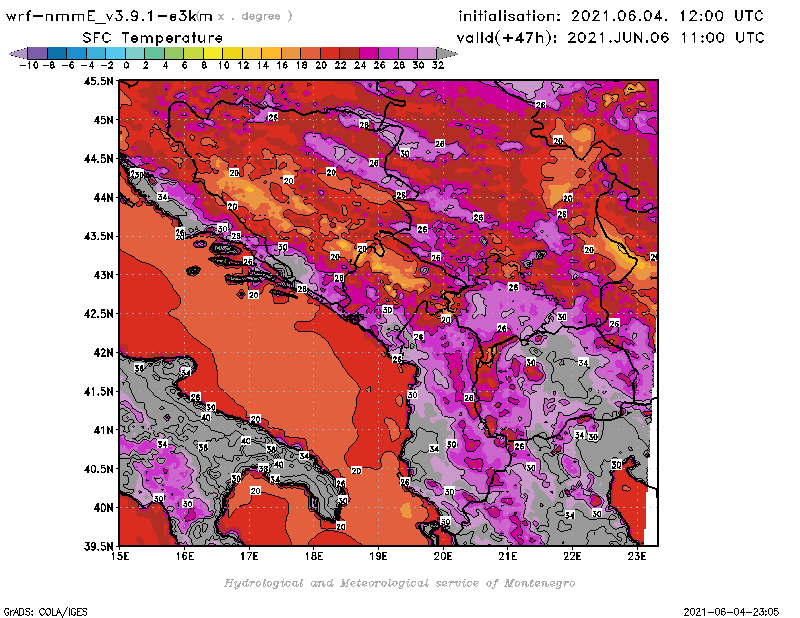Click the '43.5N' latitude axis label

coord(98,236)
